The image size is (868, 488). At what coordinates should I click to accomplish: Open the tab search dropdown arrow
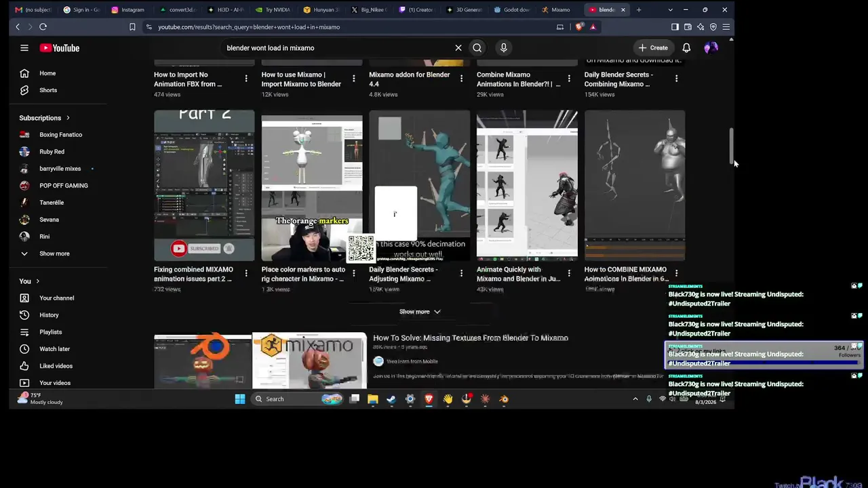671,9
